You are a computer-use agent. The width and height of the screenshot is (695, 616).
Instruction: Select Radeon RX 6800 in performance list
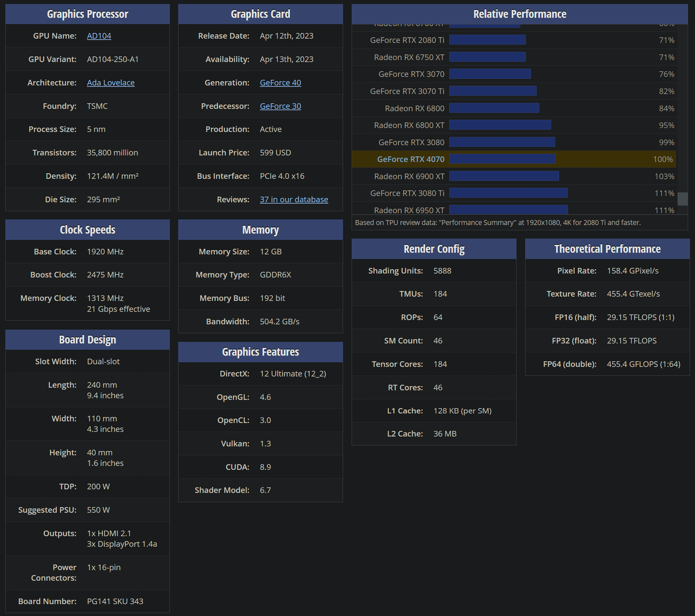(x=415, y=108)
